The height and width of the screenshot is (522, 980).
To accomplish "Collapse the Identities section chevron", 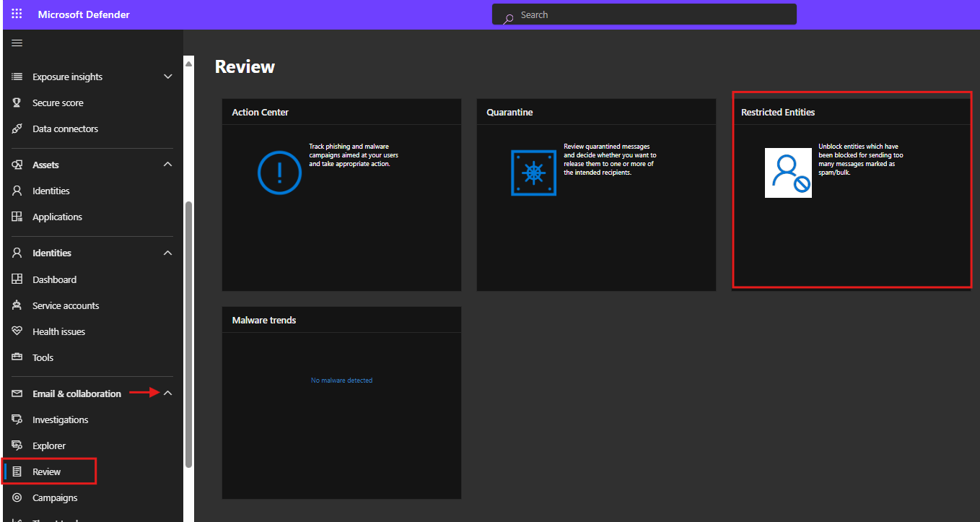I will tap(168, 253).
